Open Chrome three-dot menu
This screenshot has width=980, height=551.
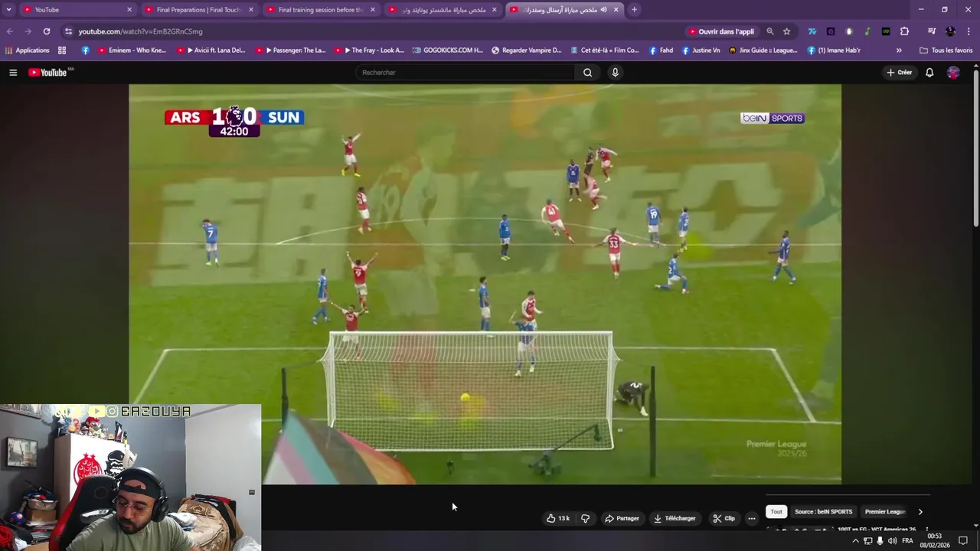click(969, 31)
